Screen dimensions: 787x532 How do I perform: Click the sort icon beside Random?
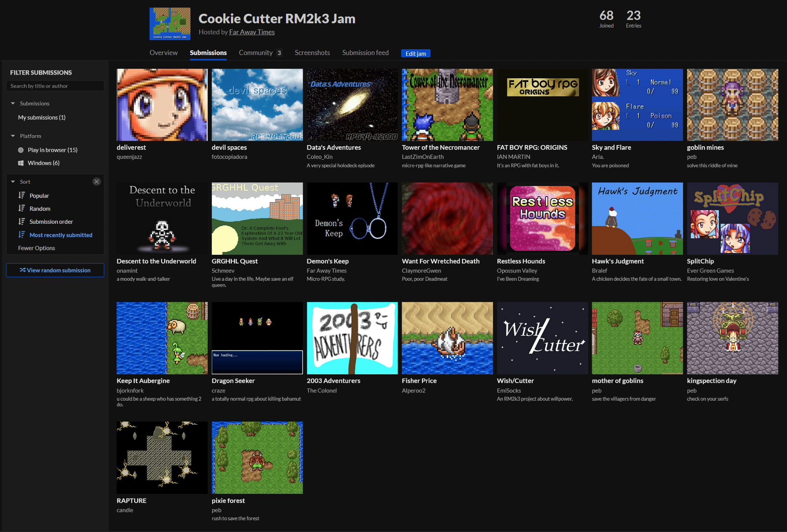(x=22, y=208)
